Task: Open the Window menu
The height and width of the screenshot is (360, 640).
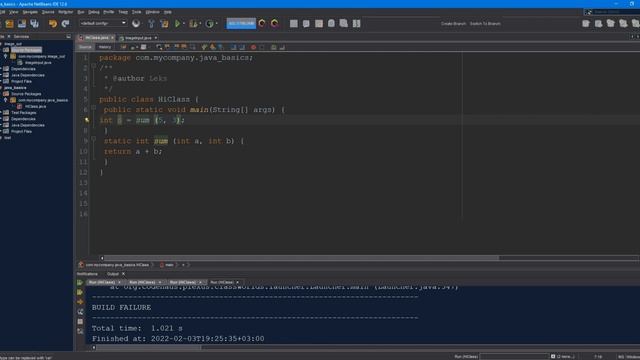Action: (x=153, y=12)
